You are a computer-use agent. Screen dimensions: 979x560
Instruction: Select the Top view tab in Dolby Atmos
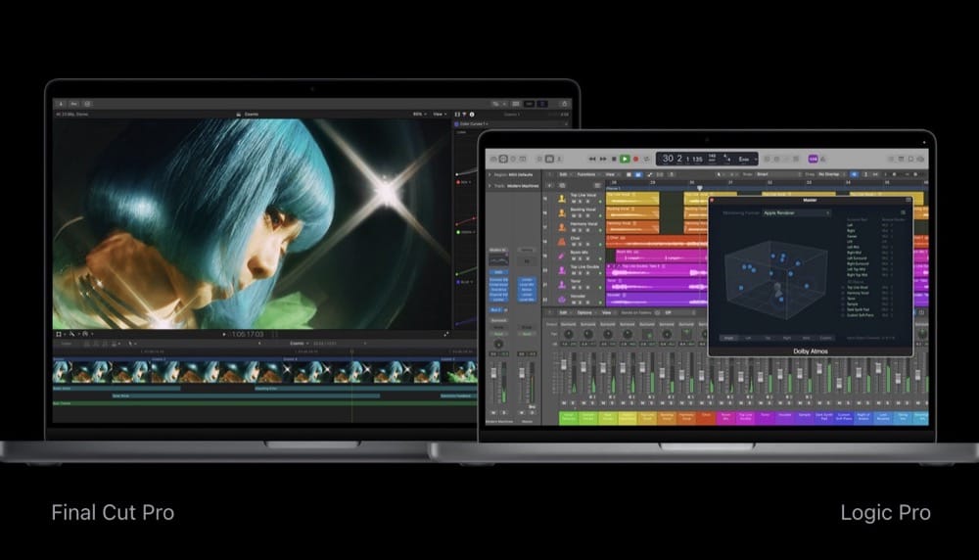768,338
